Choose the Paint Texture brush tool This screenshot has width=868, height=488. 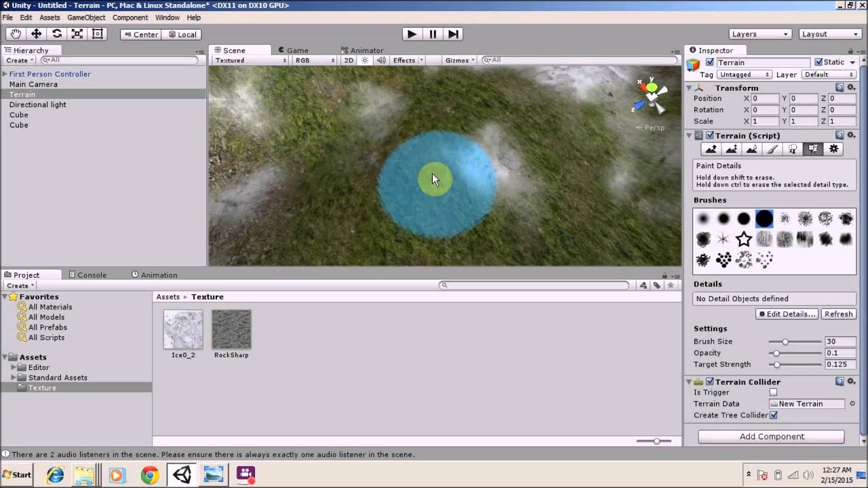tap(772, 149)
